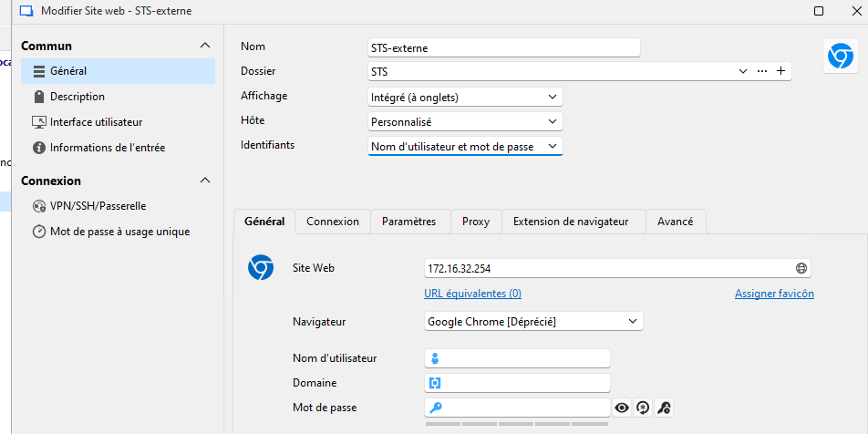Open the Affichage dropdown
Viewport: 868px width, 434px height.
pyautogui.click(x=465, y=97)
